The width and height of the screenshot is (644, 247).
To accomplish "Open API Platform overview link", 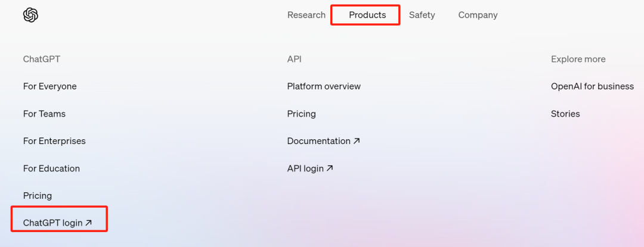I will click(324, 86).
